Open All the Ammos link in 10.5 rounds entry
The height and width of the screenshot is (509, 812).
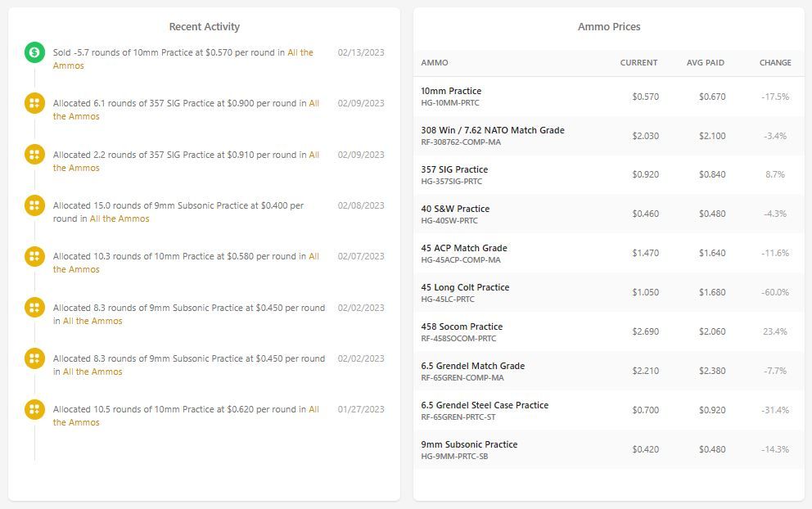[186, 416]
